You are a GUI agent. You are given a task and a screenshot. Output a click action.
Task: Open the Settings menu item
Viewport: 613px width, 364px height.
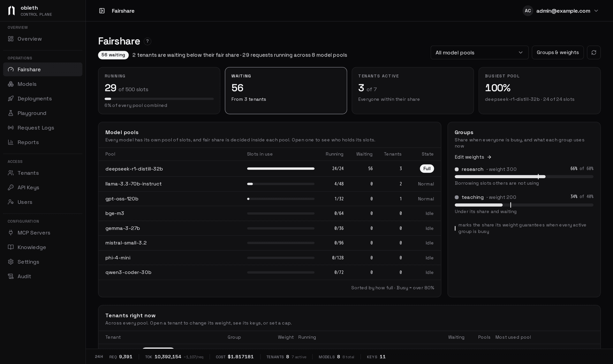pos(43,262)
